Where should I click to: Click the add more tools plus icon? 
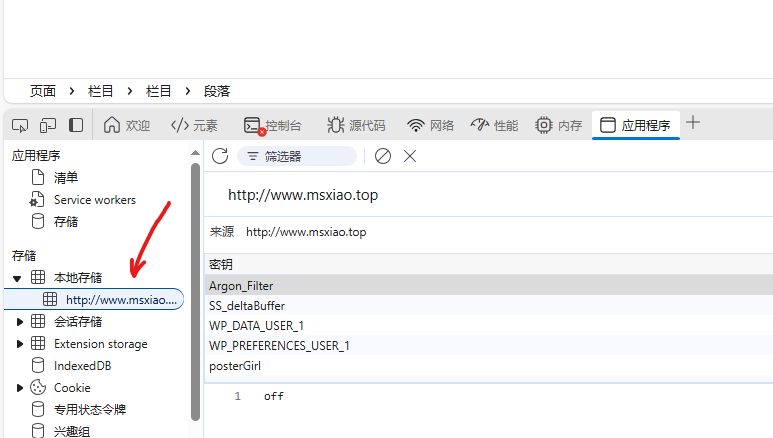[x=692, y=123]
